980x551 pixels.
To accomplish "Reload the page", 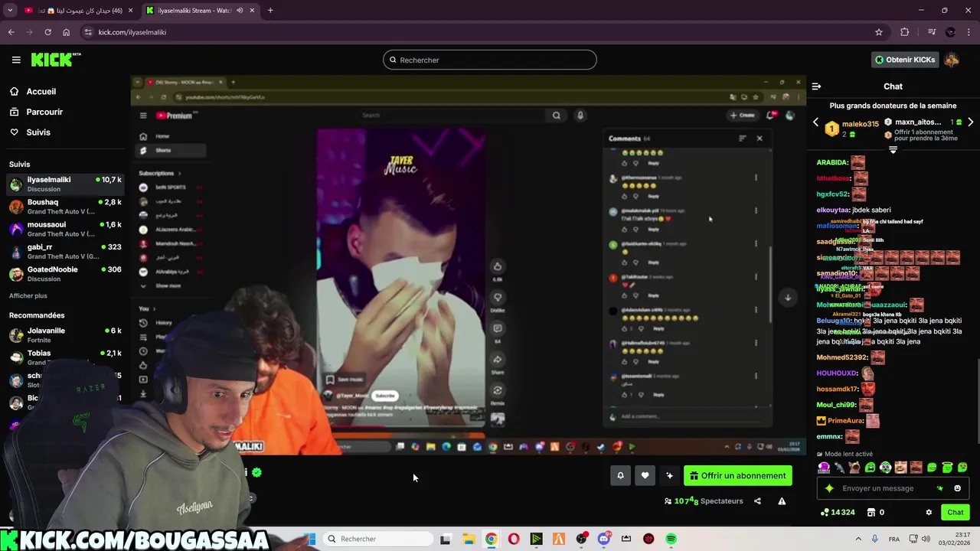I will point(47,32).
